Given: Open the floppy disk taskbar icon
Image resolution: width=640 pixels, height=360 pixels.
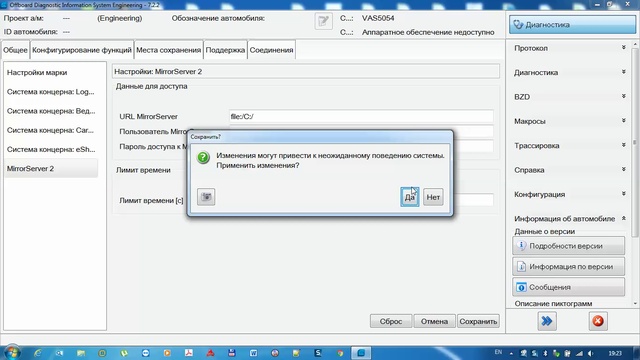Looking at the screenshot, I should pyautogui.click(x=232, y=353).
